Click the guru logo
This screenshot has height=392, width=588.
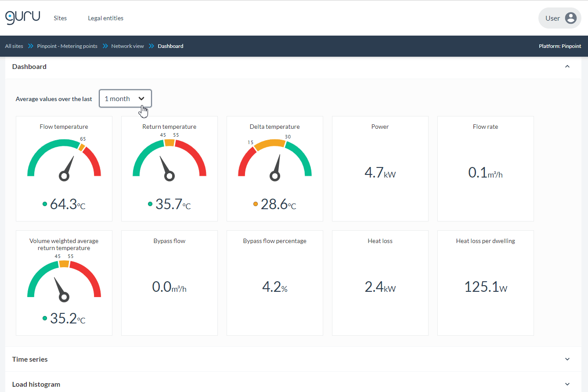tap(22, 18)
